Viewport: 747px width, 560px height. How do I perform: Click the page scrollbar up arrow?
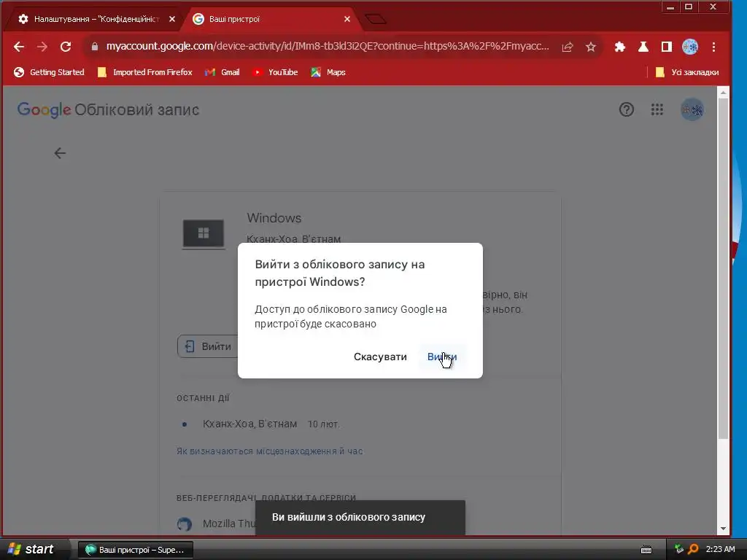[724, 93]
